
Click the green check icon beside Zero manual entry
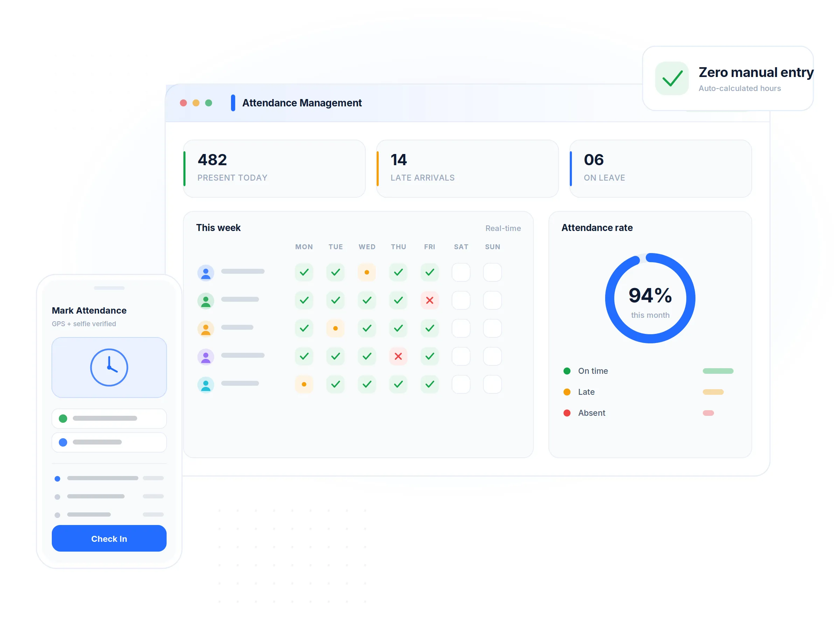(672, 79)
